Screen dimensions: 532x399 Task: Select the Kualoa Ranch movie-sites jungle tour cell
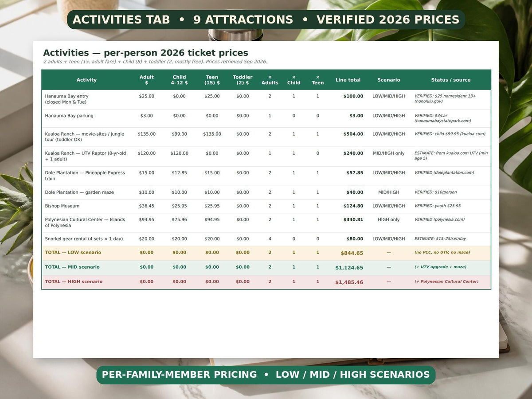tap(85, 137)
